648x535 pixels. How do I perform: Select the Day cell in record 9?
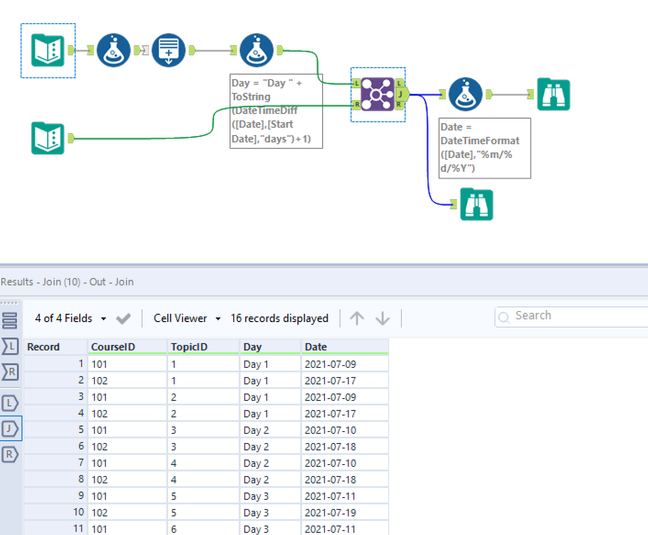[x=270, y=496]
